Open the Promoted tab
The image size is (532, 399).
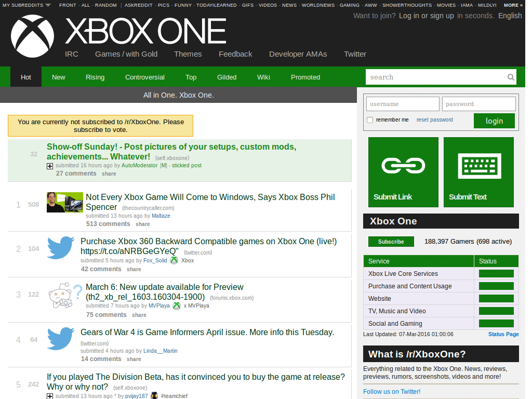click(x=305, y=77)
